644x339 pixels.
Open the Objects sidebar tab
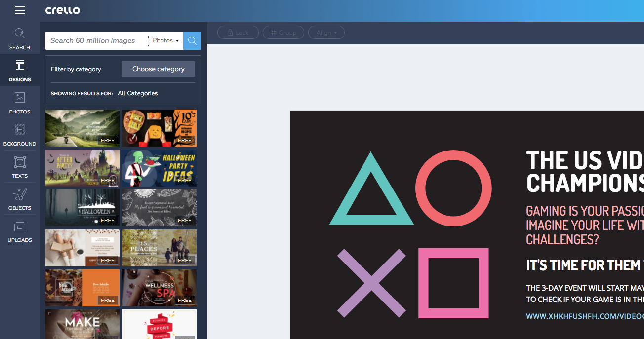click(20, 199)
